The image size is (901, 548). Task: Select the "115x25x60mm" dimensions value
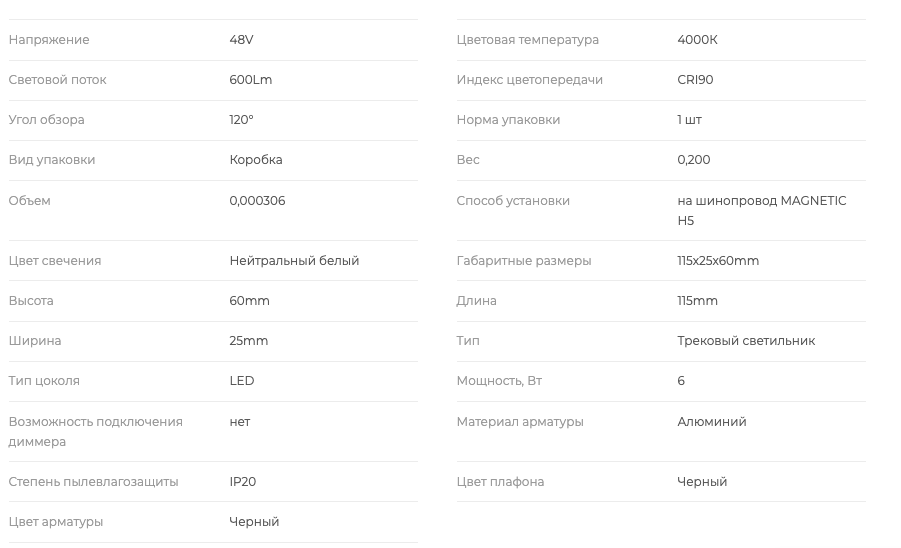(x=717, y=261)
